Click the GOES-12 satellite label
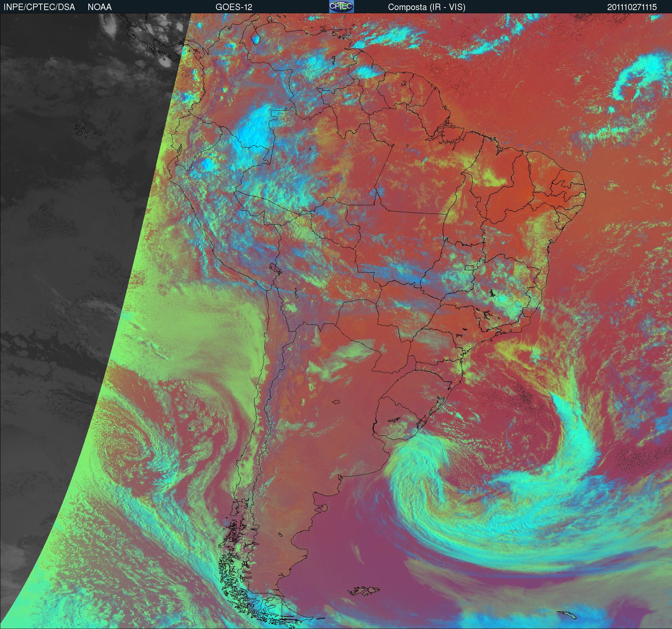Image resolution: width=672 pixels, height=629 pixels. tap(234, 7)
